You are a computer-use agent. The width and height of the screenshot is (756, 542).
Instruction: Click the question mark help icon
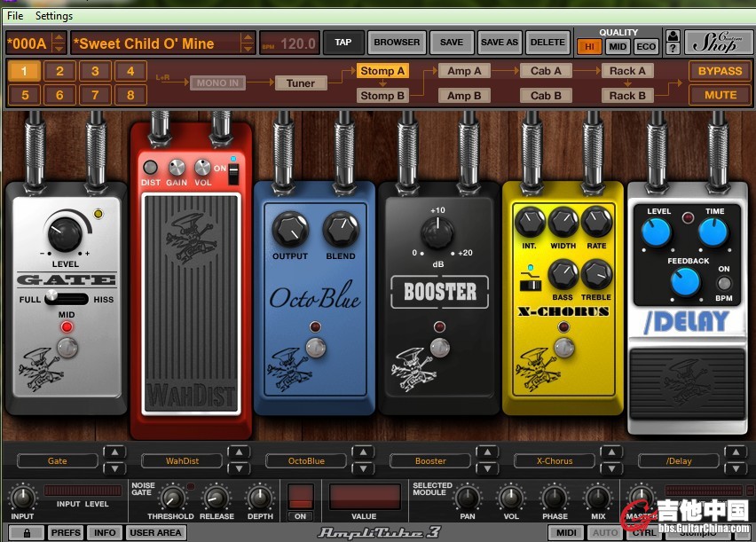pyautogui.click(x=673, y=48)
